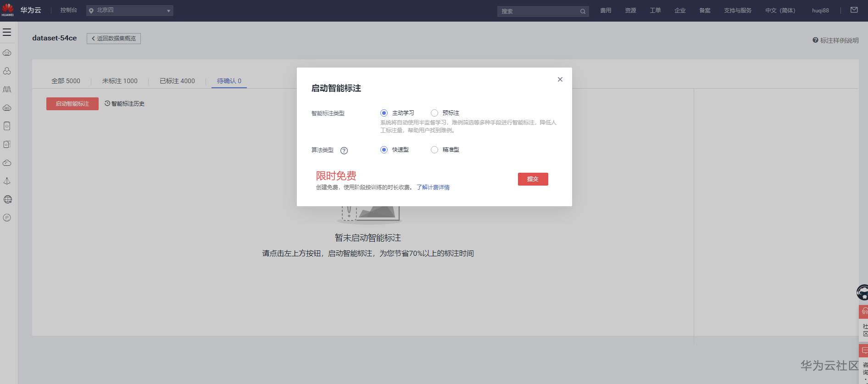Select the 预标注 radio option

434,113
